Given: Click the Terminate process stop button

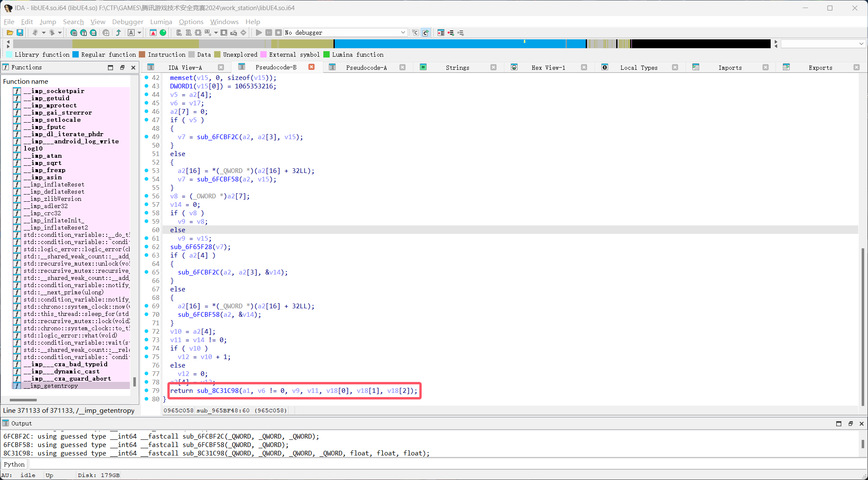Looking at the screenshot, I should pyautogui.click(x=278, y=33).
